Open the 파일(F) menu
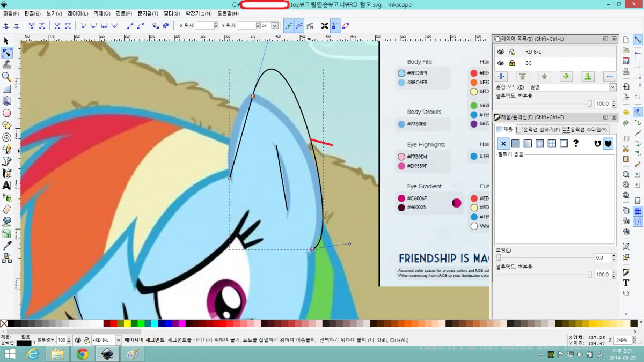Screen dimensions: 644x362 pos(10,13)
